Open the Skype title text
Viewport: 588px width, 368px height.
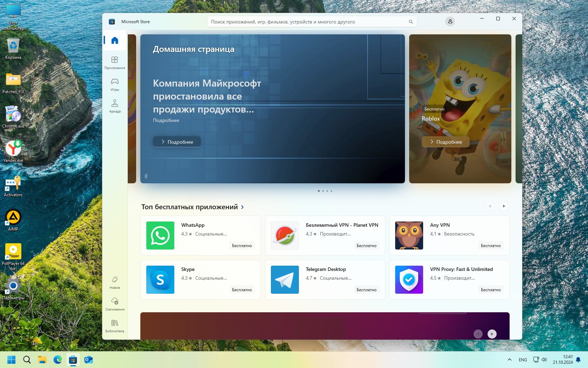[x=188, y=269]
